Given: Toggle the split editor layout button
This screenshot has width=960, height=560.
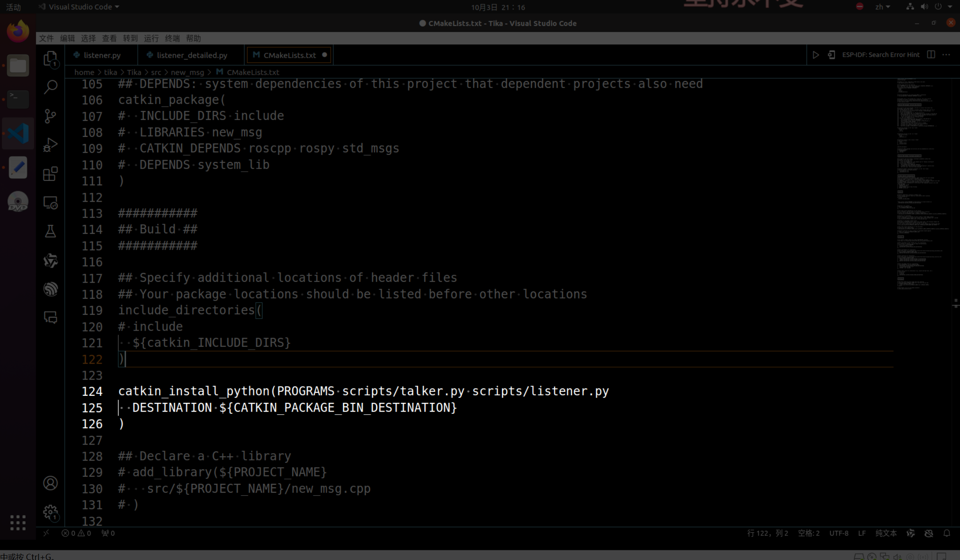Looking at the screenshot, I should point(931,55).
